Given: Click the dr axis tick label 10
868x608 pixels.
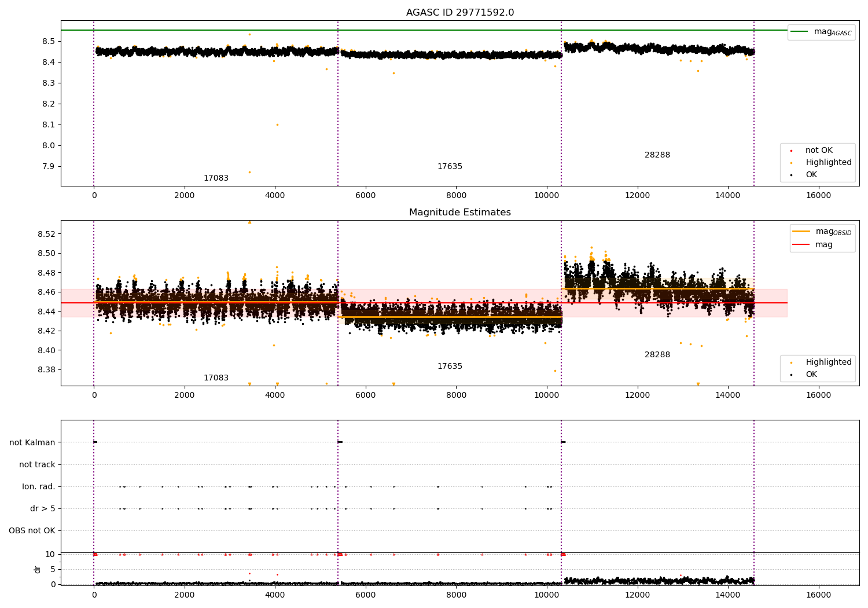Looking at the screenshot, I should click(50, 555).
